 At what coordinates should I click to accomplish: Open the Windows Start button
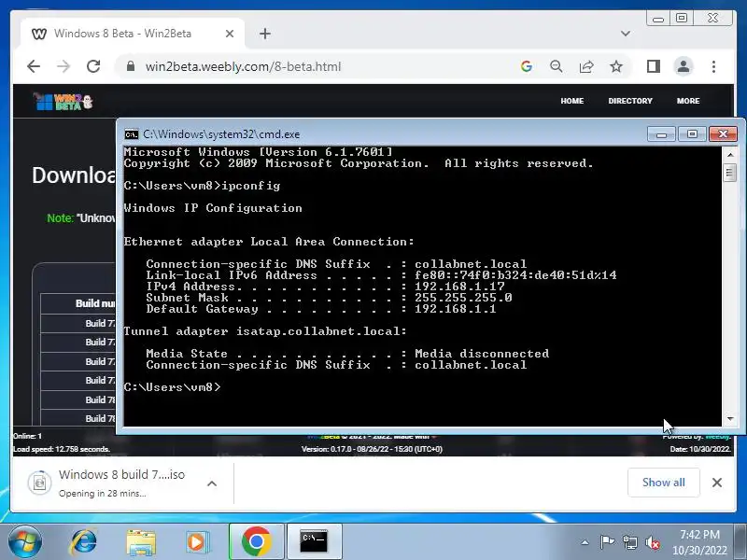click(x=24, y=542)
